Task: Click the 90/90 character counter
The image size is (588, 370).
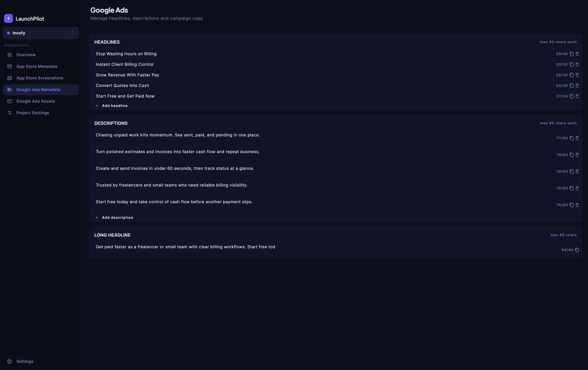Action: tap(567, 250)
